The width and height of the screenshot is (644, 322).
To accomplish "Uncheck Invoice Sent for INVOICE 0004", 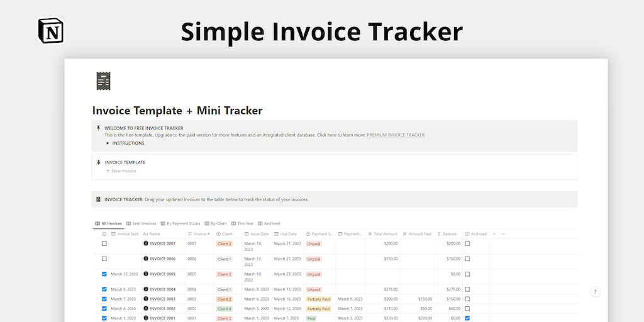I will tap(104, 289).
